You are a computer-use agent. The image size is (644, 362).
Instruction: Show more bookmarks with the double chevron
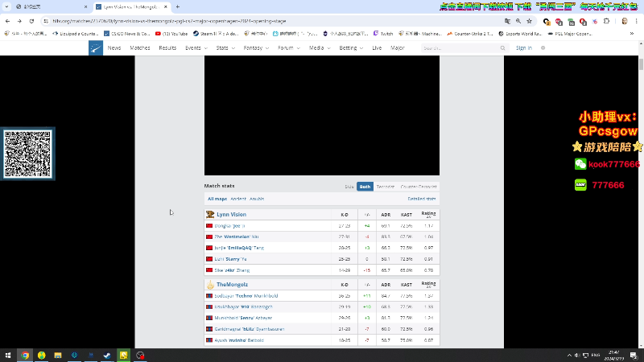coord(632,34)
